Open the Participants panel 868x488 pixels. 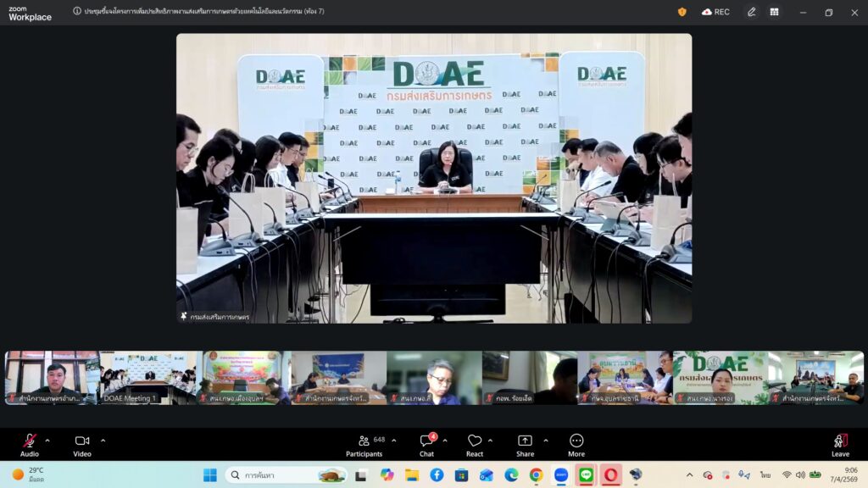pos(364,445)
